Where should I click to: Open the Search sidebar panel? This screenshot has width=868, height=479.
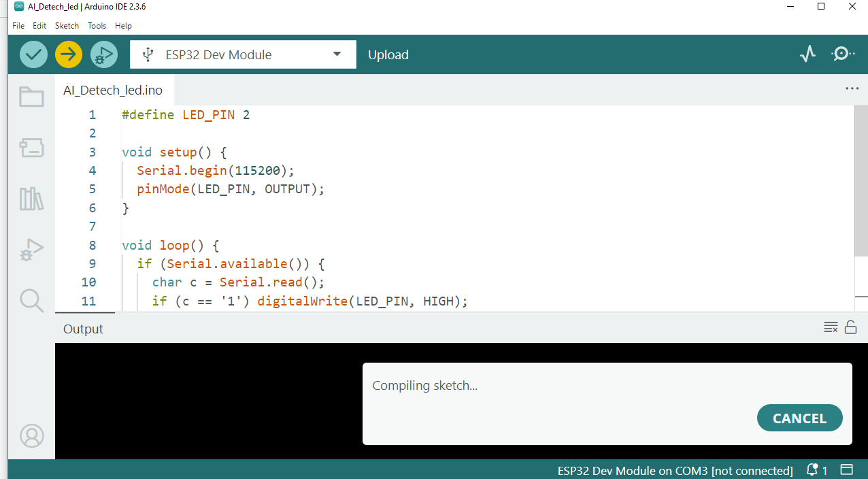pyautogui.click(x=31, y=300)
